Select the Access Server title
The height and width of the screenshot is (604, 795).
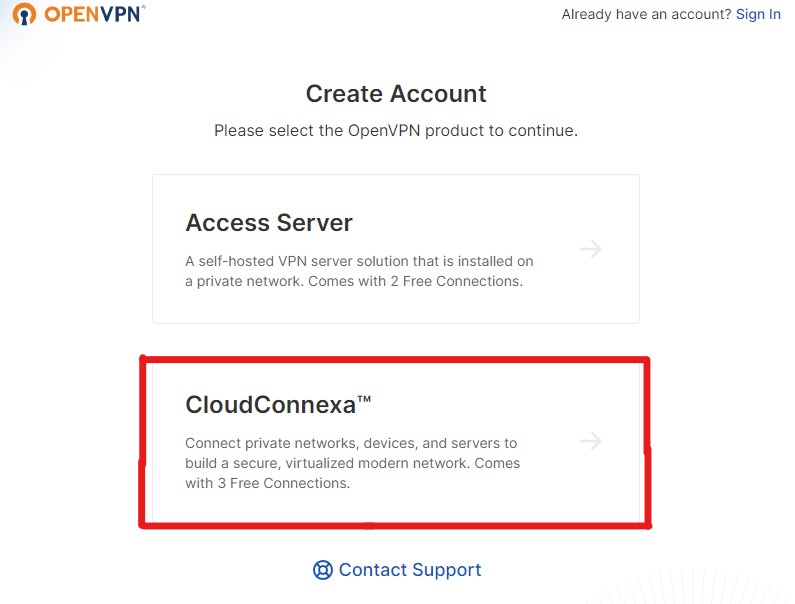[269, 223]
